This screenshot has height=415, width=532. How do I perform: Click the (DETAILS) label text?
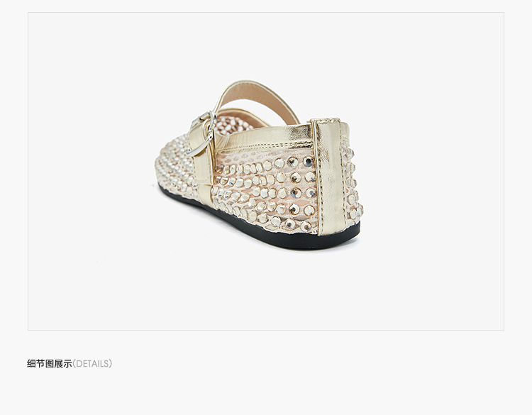click(x=92, y=364)
